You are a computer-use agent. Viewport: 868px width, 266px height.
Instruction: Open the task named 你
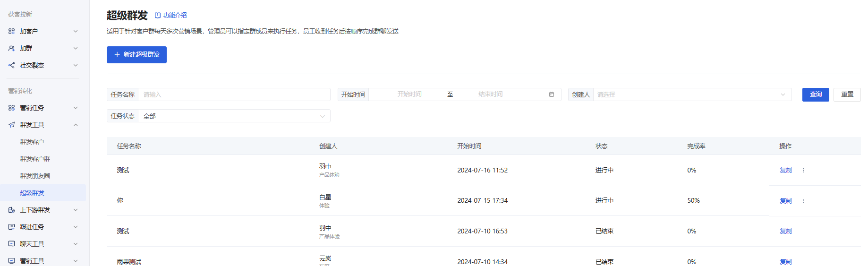pos(120,200)
